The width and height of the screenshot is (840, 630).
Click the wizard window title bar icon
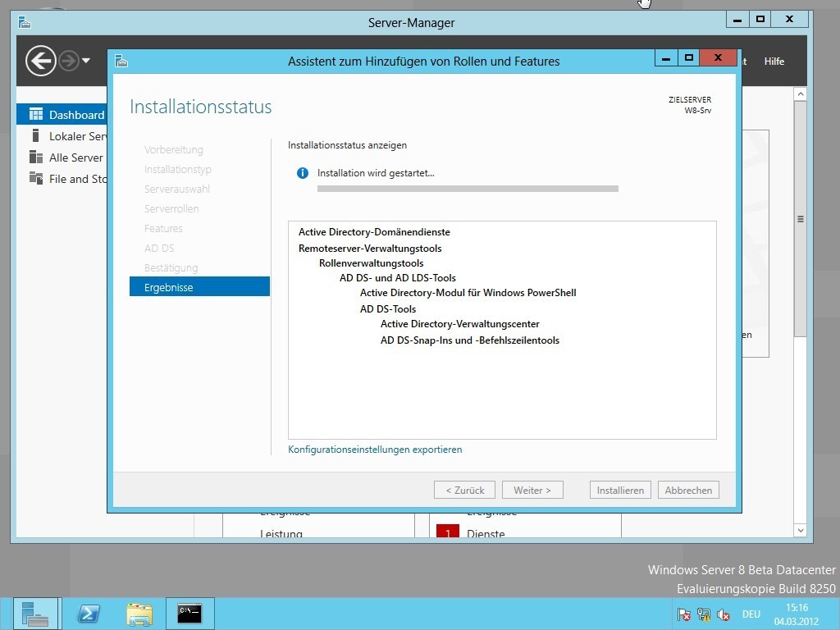tap(121, 61)
